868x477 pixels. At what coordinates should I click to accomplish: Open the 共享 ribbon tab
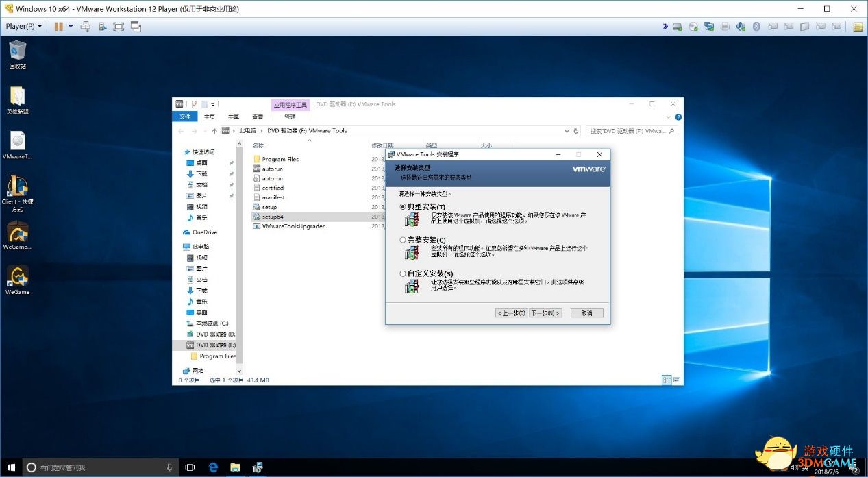tap(234, 117)
